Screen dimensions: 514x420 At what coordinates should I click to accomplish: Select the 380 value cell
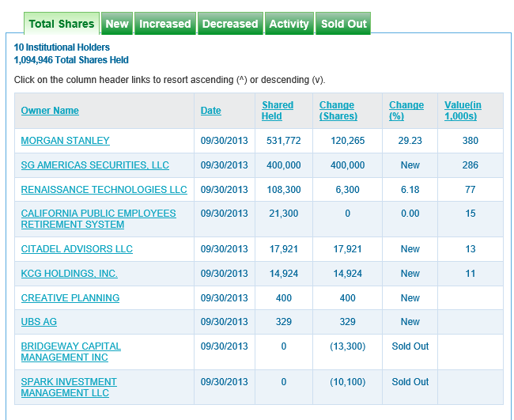pyautogui.click(x=471, y=141)
